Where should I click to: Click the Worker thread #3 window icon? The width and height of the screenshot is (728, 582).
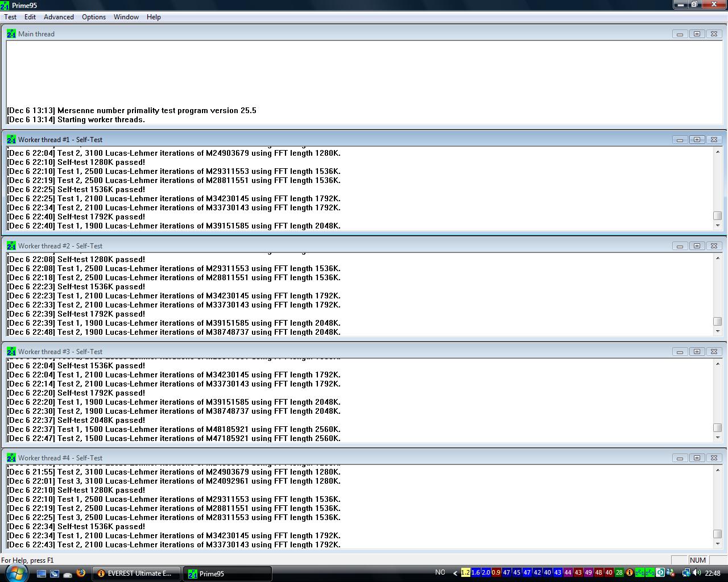coord(11,351)
